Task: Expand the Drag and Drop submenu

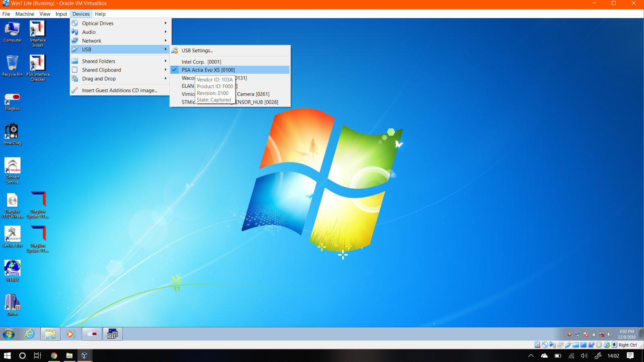Action: point(121,79)
